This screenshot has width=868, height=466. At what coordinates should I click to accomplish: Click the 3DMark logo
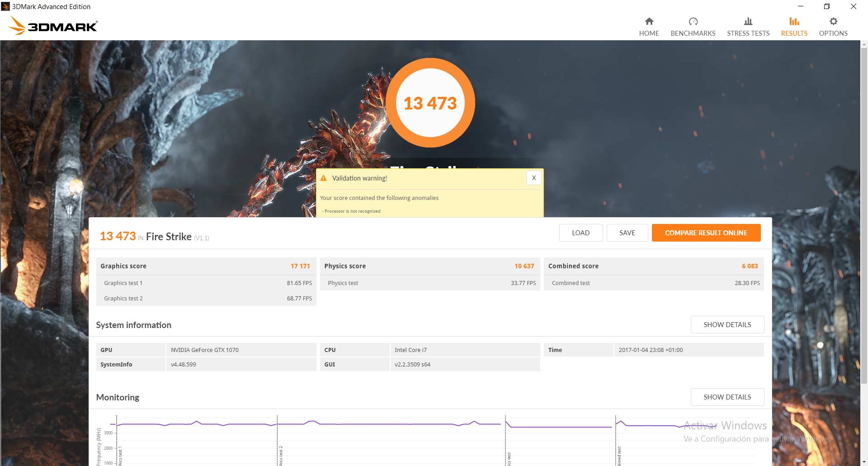pos(53,26)
